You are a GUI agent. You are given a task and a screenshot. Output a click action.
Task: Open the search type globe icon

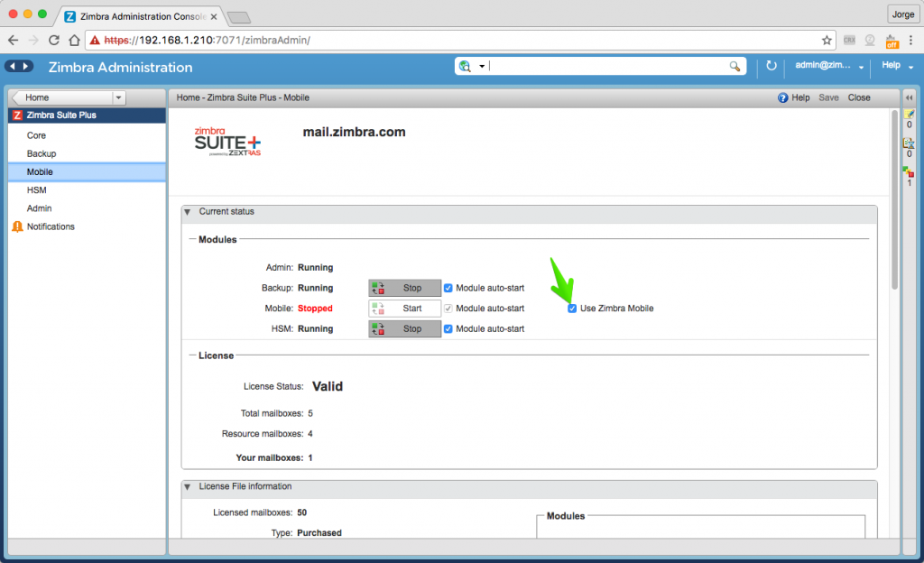click(465, 66)
